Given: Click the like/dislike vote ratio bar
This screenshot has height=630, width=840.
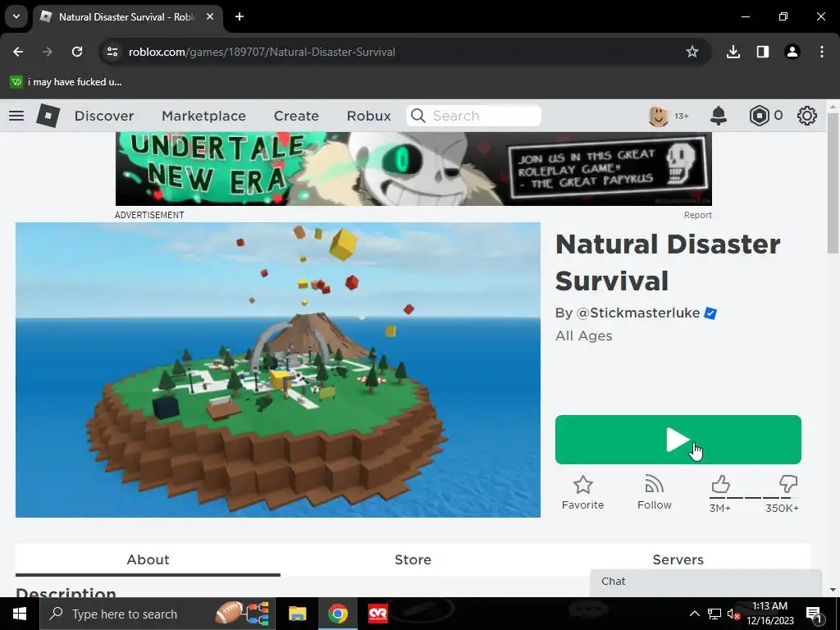Looking at the screenshot, I should [x=755, y=498].
